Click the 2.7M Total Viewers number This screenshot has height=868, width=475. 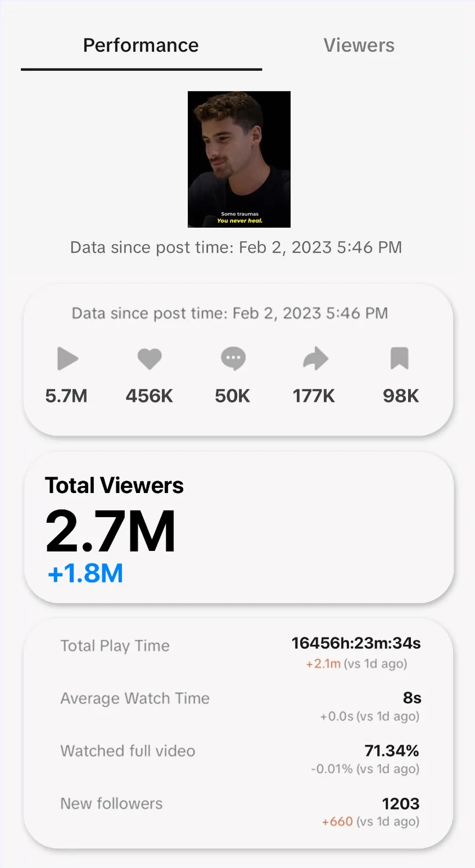(x=110, y=532)
